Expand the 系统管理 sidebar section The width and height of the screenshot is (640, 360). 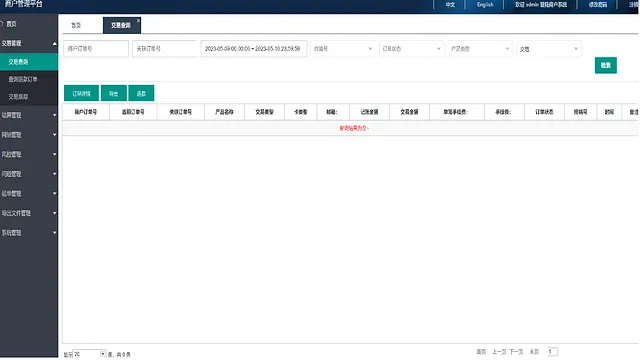tap(29, 233)
